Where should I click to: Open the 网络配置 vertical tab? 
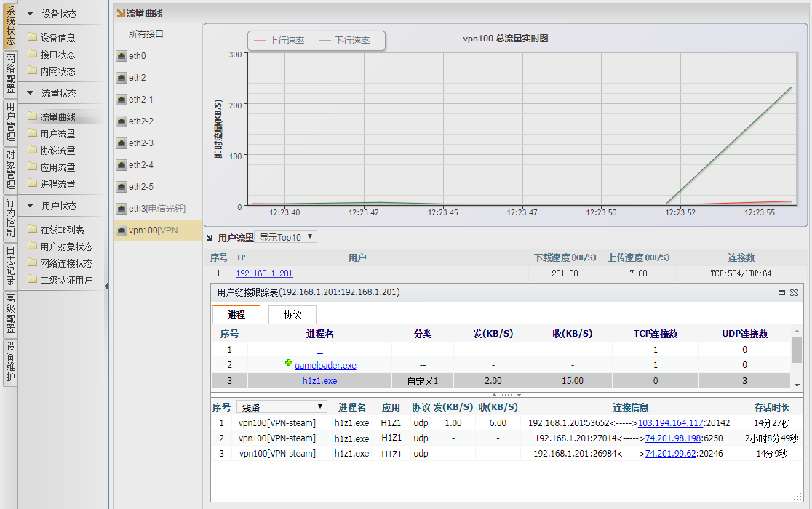[x=10, y=74]
